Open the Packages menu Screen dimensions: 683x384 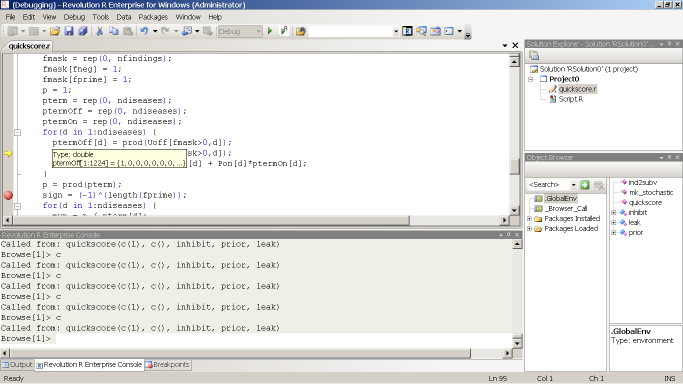pos(153,17)
